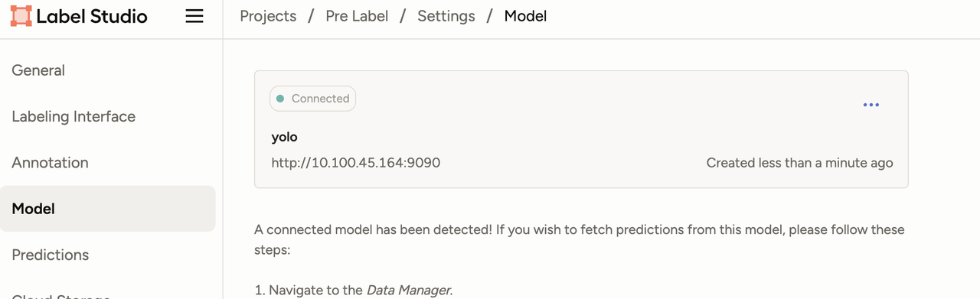The width and height of the screenshot is (980, 299).
Task: Click the green connected status dot
Action: (280, 99)
